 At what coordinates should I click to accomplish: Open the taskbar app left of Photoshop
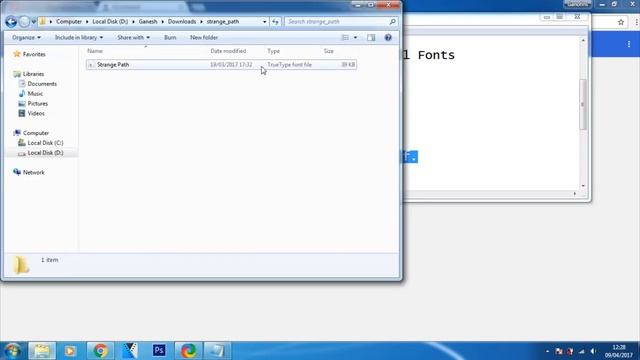point(130,351)
